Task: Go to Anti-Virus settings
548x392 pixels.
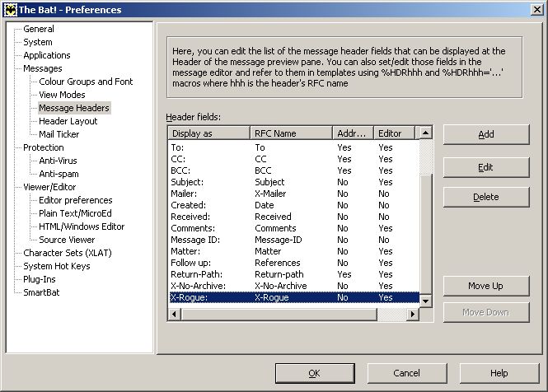Action: coord(58,161)
